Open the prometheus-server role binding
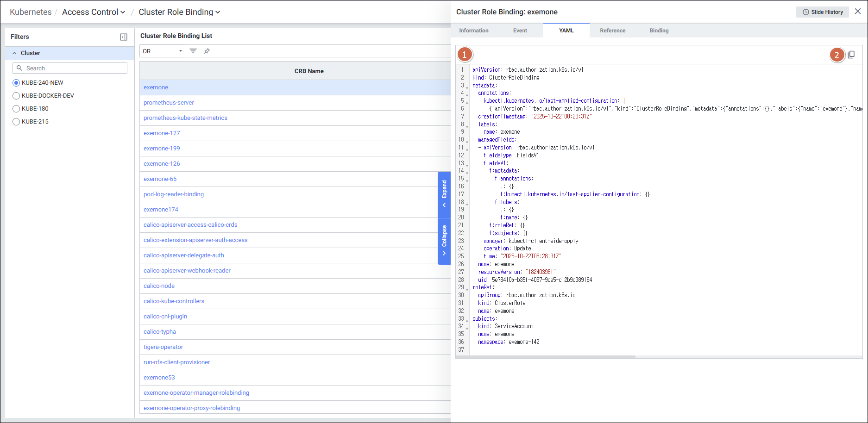 [169, 103]
